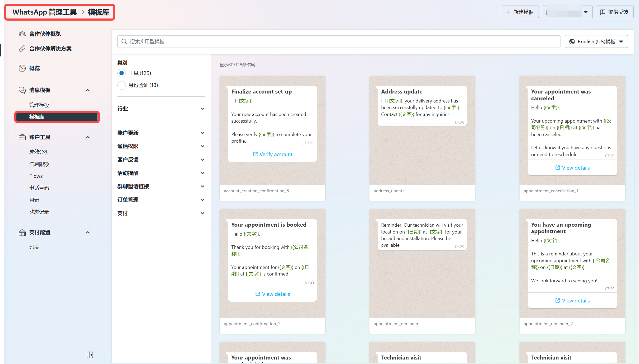The height and width of the screenshot is (364, 639).
Task: Click the 概览 dashboard gauge icon
Action: tap(22, 68)
